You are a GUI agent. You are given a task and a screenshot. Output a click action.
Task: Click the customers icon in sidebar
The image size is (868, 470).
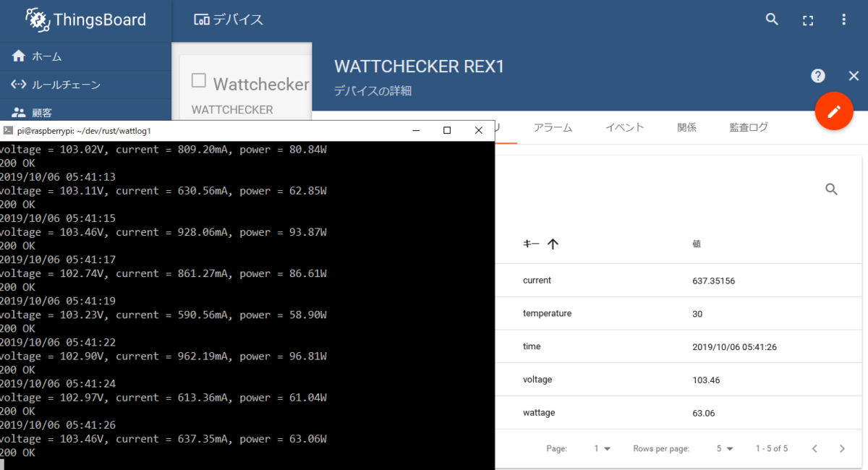tap(19, 112)
